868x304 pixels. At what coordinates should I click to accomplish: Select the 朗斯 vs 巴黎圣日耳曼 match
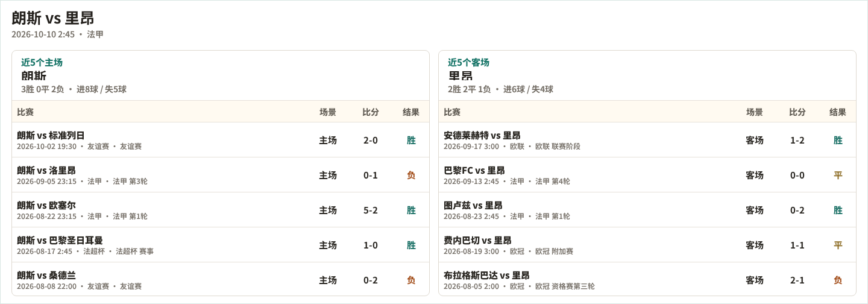click(221, 245)
